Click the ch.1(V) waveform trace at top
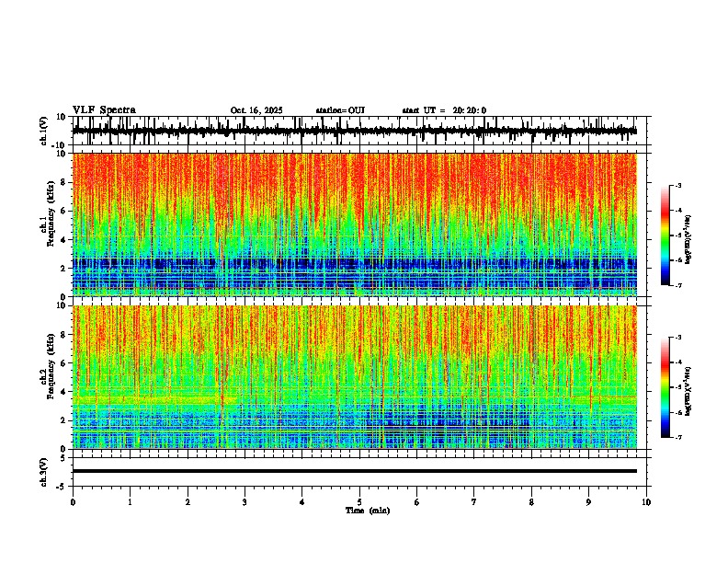The height and width of the screenshot is (563, 728). (x=355, y=131)
